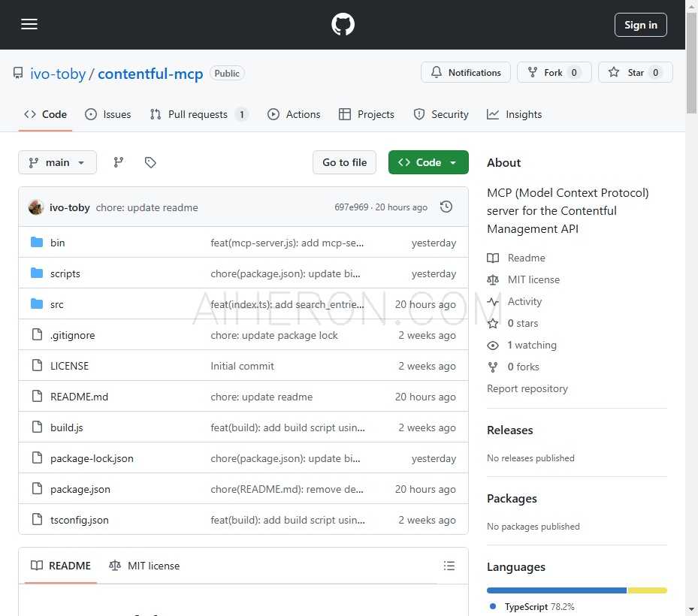Viewport: 698px width, 616px height.
Task: Open the Notifications sign-in button
Action: tap(466, 72)
